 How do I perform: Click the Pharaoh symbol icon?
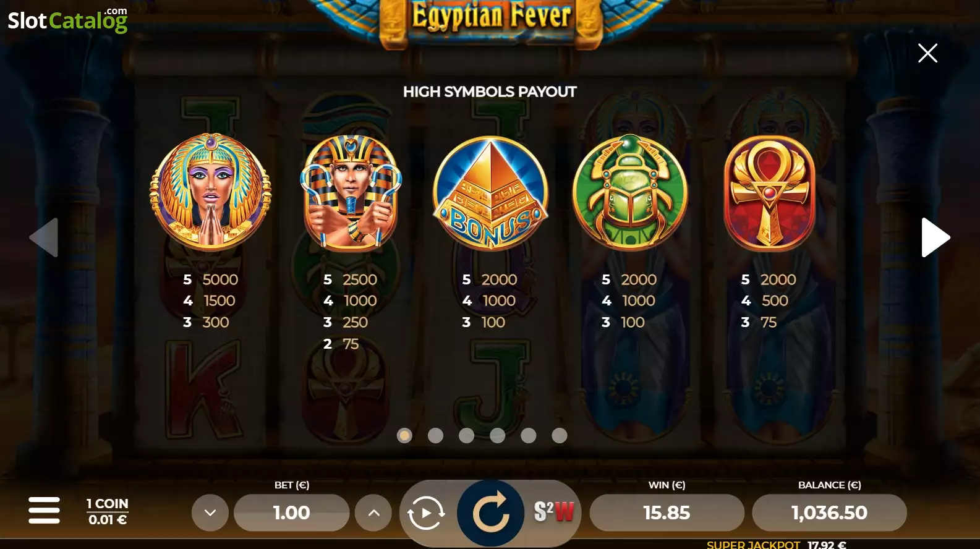tap(351, 192)
